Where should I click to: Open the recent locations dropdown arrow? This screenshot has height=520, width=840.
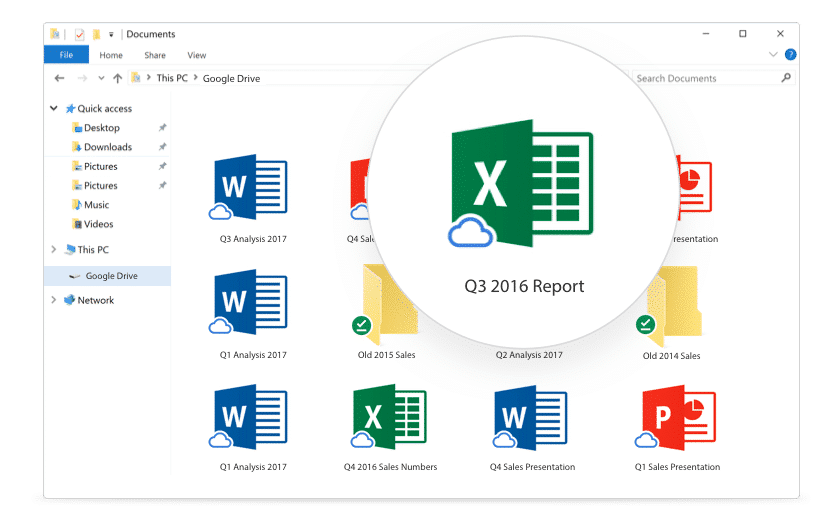click(x=101, y=78)
